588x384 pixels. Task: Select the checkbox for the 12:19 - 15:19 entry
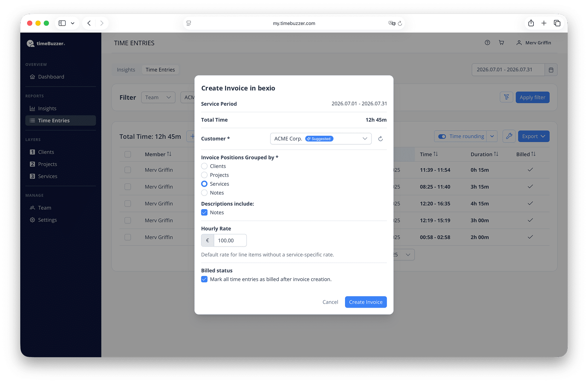click(x=128, y=220)
